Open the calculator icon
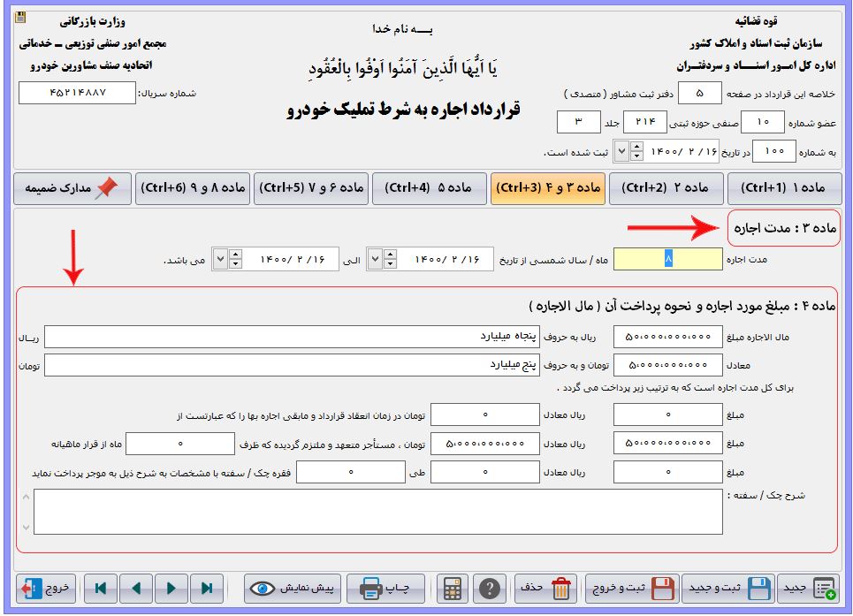Screen dimensions: 853x616 click(452, 589)
